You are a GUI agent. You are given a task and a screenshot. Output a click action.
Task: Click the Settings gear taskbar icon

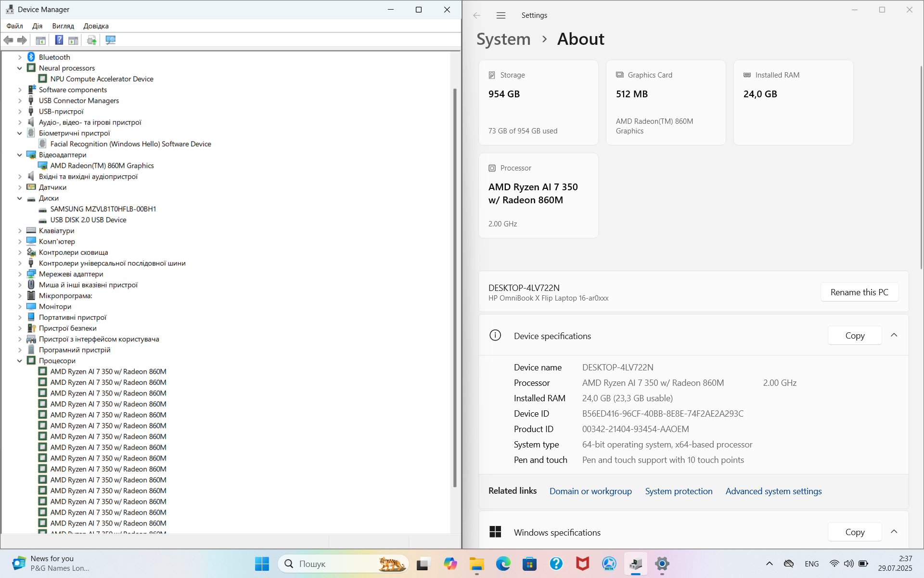click(x=662, y=564)
